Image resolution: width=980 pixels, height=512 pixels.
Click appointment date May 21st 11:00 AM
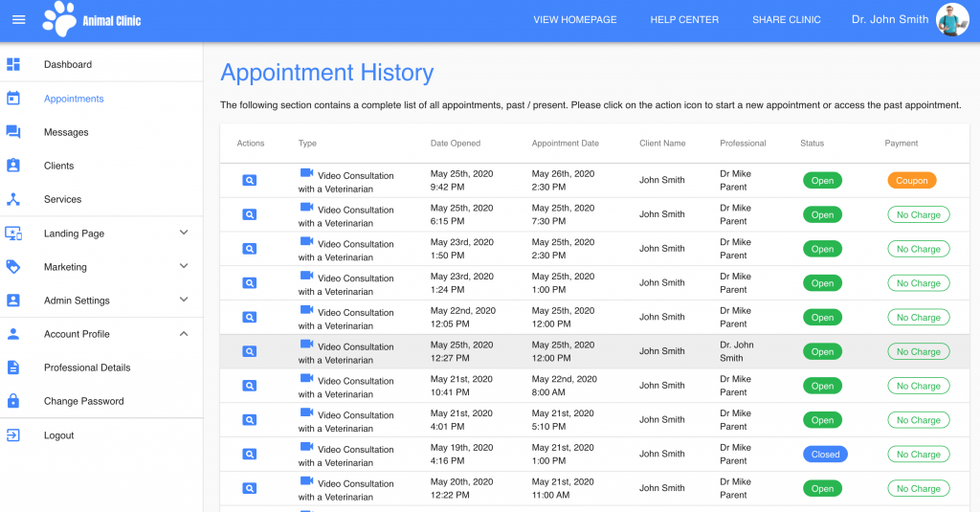(563, 488)
